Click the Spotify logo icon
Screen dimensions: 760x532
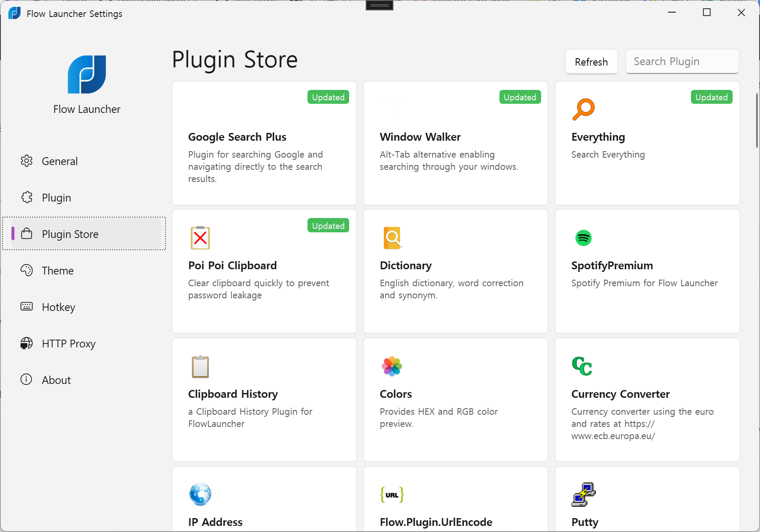click(x=583, y=238)
